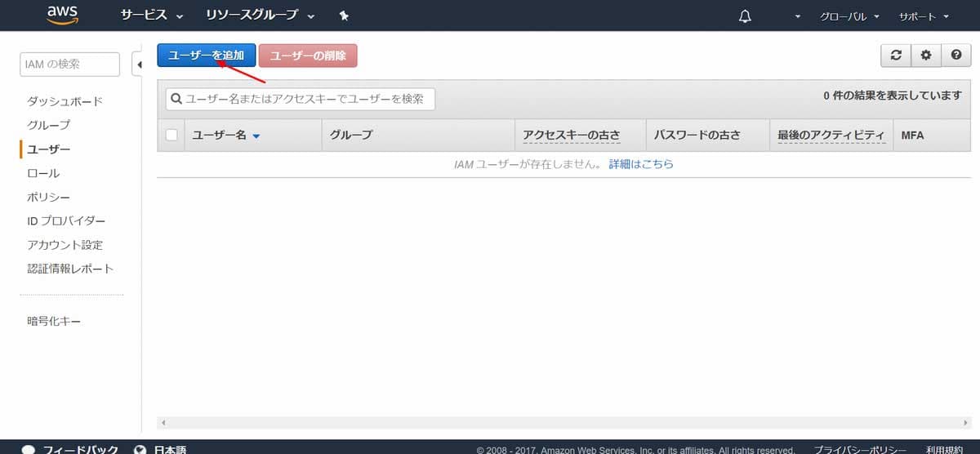Click the IAM の検索 search field
Image resolution: width=980 pixels, height=454 pixels.
[69, 65]
